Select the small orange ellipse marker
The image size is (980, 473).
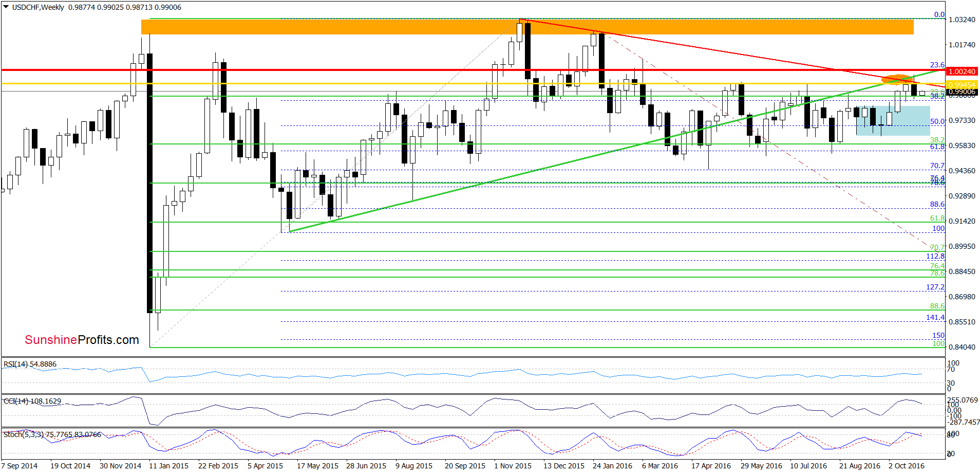tap(897, 79)
